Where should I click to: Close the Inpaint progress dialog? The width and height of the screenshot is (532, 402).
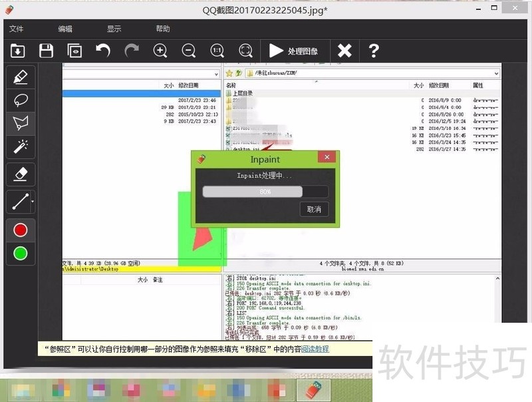pyautogui.click(x=327, y=157)
